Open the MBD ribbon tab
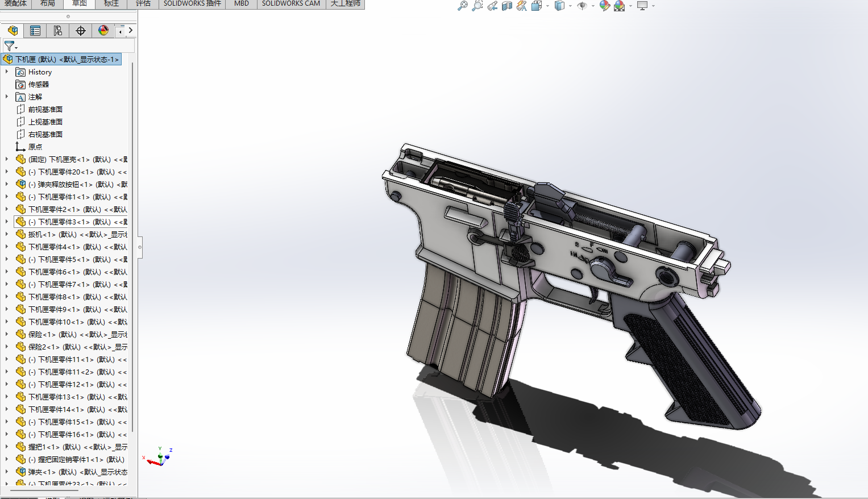 [242, 3]
